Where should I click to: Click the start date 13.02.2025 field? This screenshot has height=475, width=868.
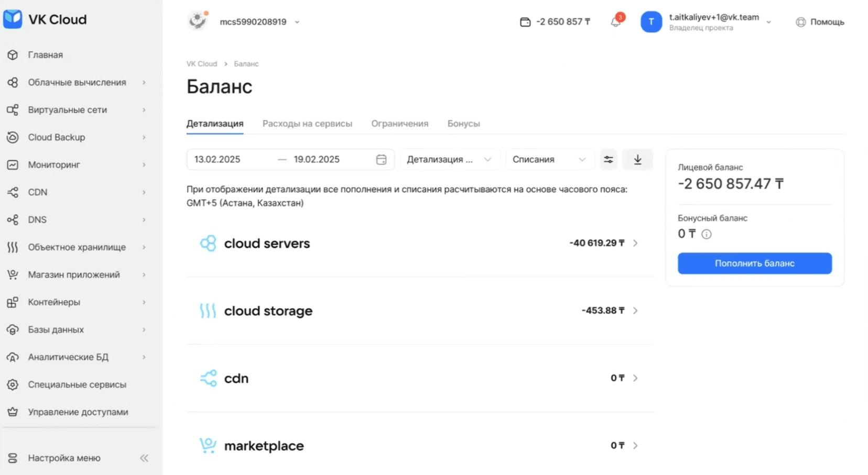[217, 160]
